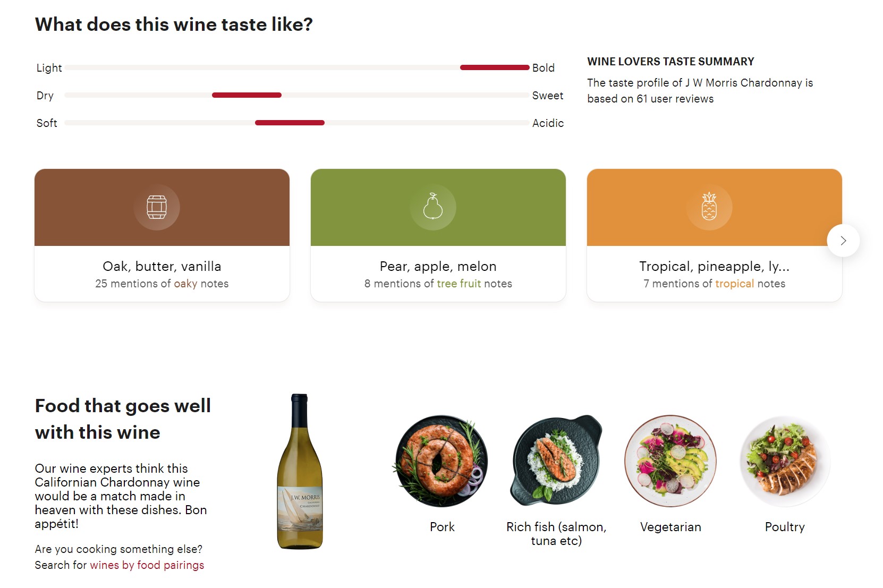Click the pear fruit icon
The width and height of the screenshot is (883, 588).
(x=433, y=207)
